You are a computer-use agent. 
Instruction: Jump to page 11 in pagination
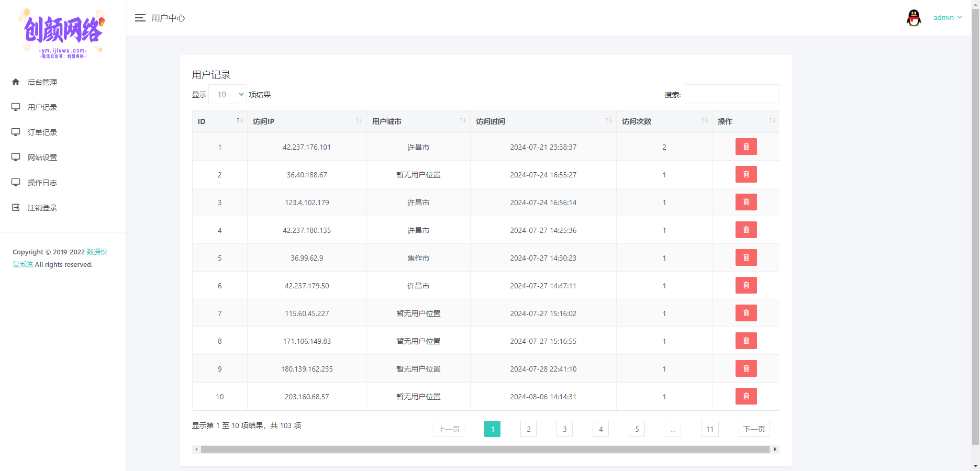tap(709, 429)
